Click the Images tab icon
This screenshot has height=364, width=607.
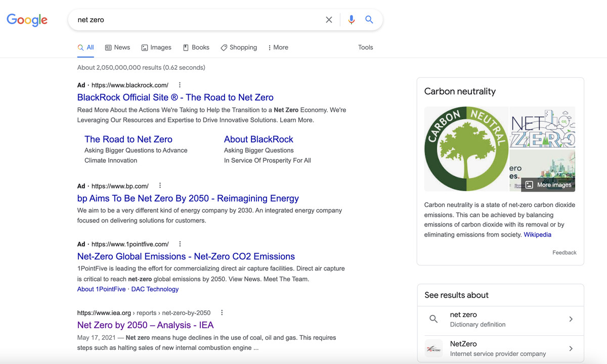[x=144, y=47]
